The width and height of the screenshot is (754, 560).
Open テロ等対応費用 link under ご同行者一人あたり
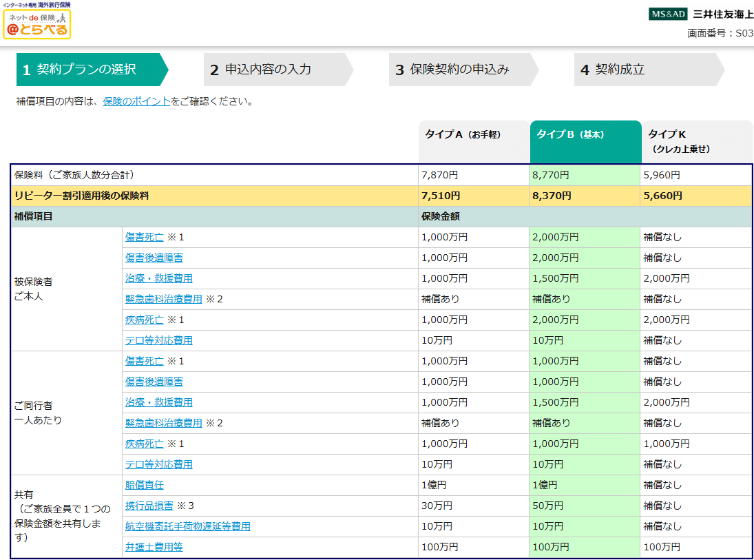158,465
